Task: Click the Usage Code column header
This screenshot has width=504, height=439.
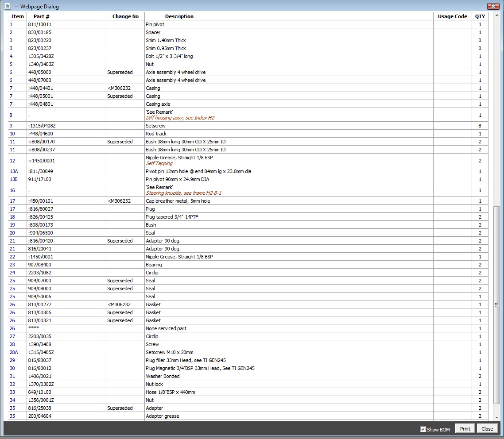Action: 452,16
